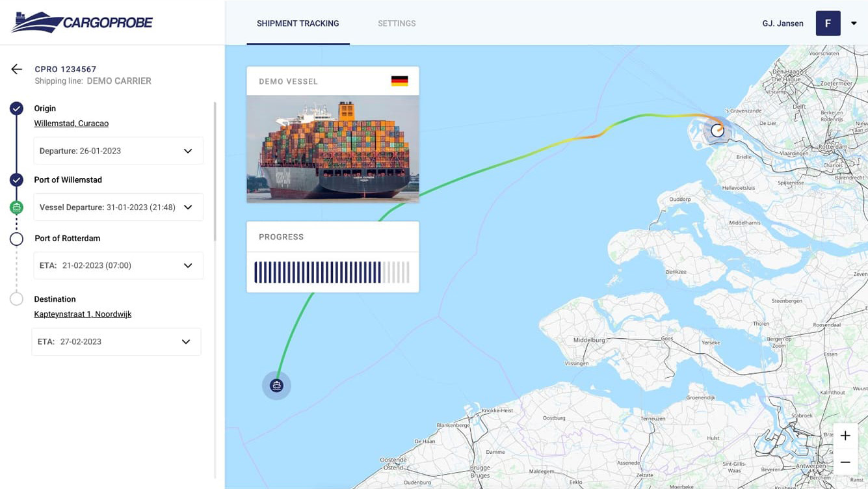Select the Port of Willemstad completed checkmark

click(16, 179)
